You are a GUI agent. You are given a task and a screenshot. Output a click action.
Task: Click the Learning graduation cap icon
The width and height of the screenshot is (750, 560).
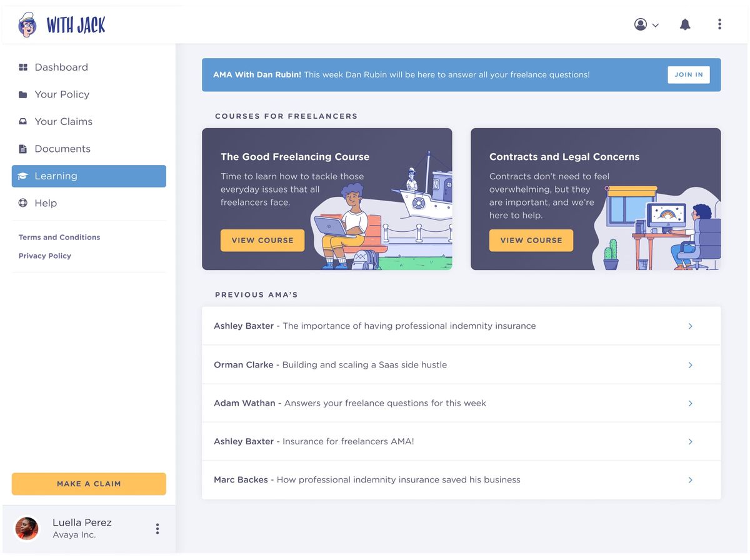coord(23,176)
